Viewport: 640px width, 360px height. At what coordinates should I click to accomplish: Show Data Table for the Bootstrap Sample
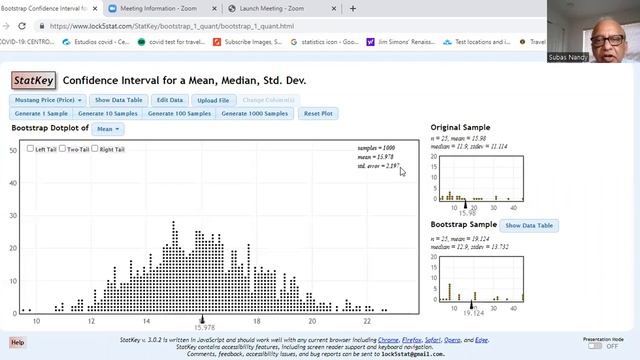click(529, 225)
